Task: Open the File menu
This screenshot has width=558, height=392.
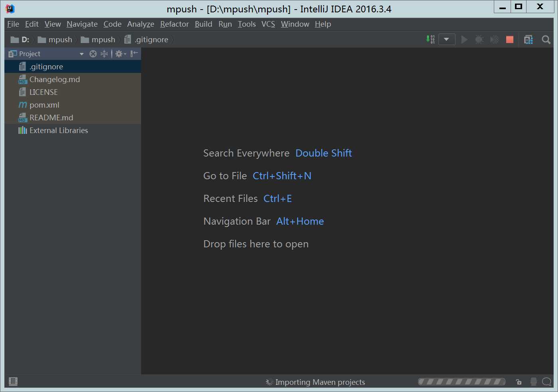Action: [x=13, y=24]
